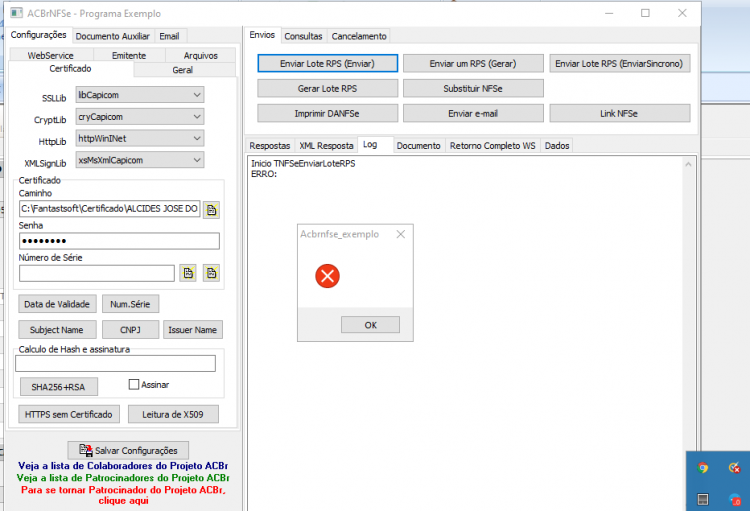Click the first icon next to Número de Série

pyautogui.click(x=188, y=273)
